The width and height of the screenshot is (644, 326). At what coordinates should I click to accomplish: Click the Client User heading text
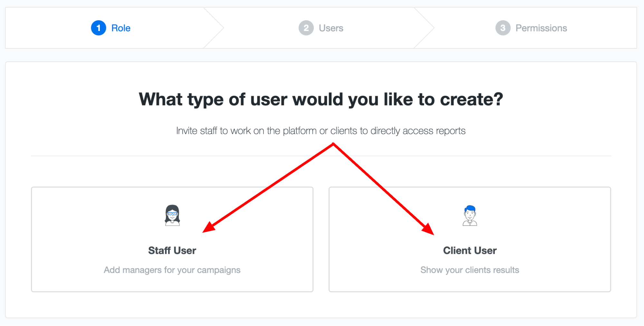point(470,250)
